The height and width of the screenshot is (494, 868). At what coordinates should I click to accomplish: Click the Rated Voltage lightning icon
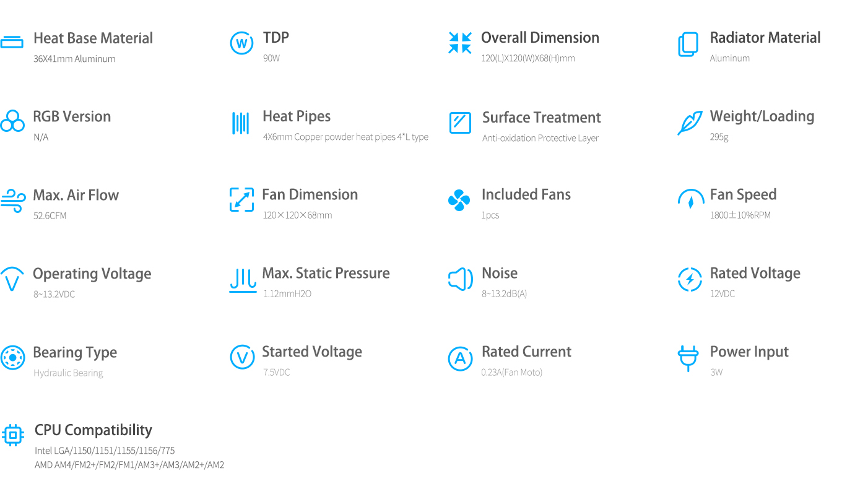(690, 279)
